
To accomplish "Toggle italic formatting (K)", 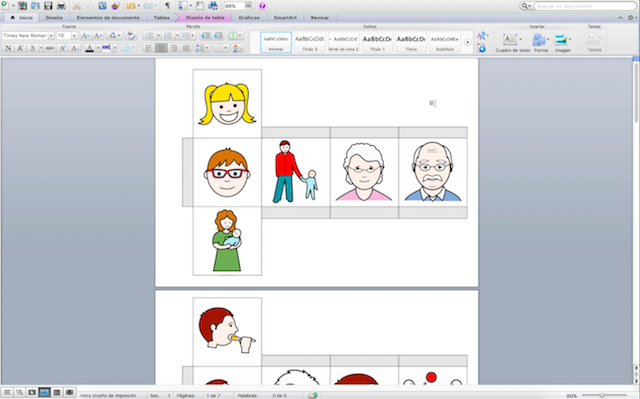I will pos(20,48).
